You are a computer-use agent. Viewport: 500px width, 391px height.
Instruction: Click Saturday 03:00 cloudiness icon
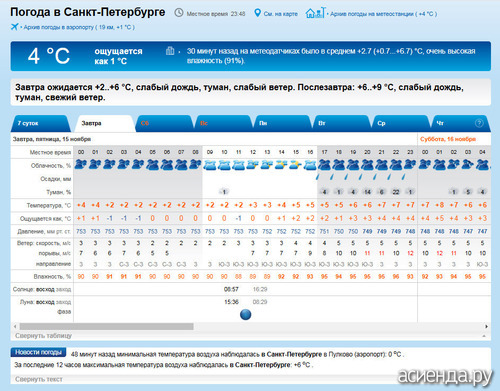click(x=468, y=164)
